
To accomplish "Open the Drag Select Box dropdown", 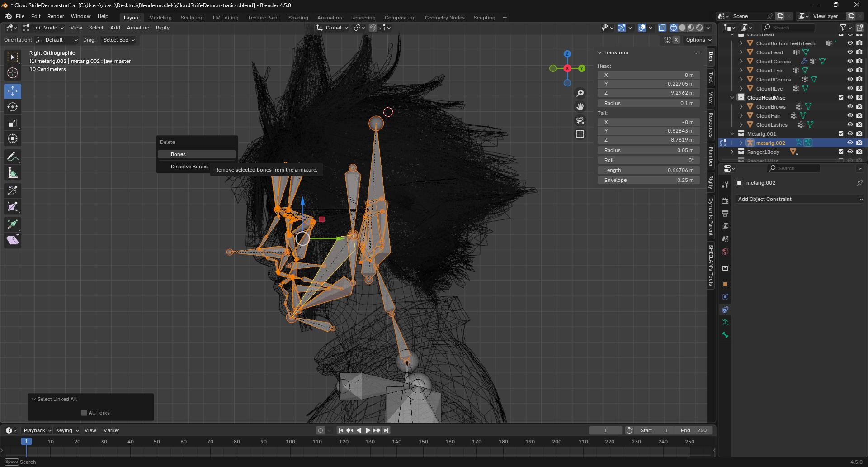I will (118, 40).
